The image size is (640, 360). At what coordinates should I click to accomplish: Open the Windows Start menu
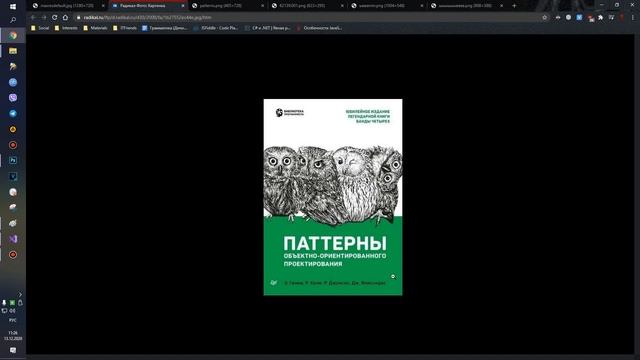click(x=13, y=7)
